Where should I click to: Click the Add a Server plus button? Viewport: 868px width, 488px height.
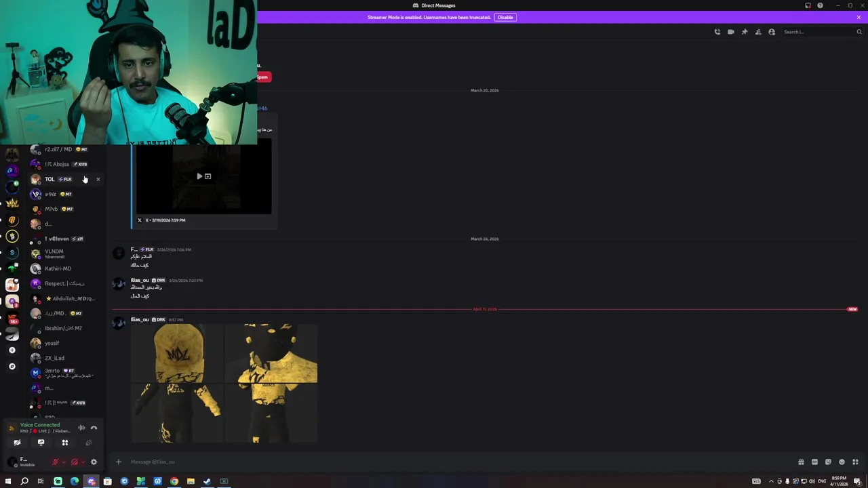click(12, 350)
